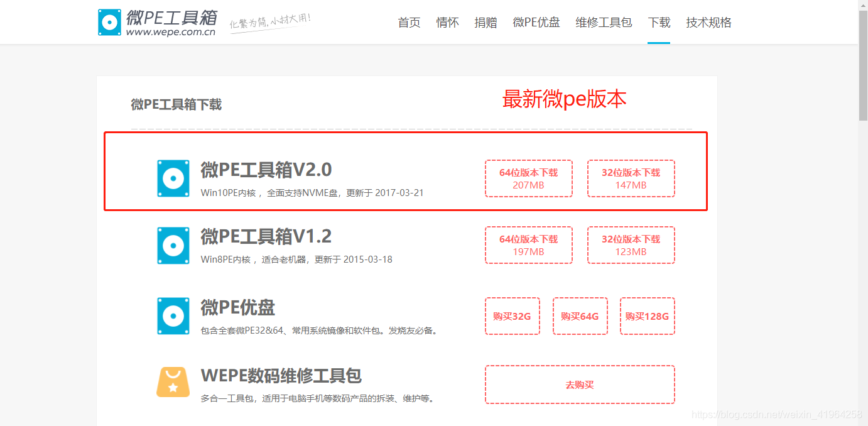Click the WEPE数码维修工具包 title

tap(281, 376)
